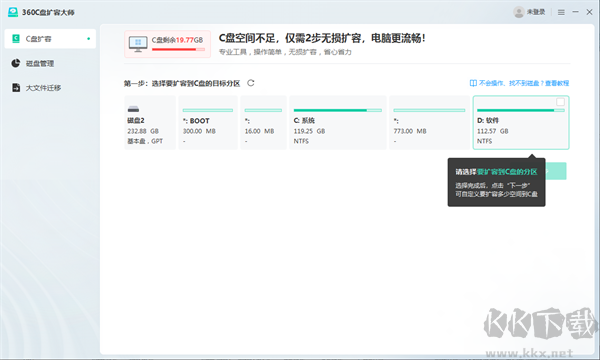The image size is (600, 360).
Task: Click the disk drive icon above 磁盘2
Action: pos(133,109)
